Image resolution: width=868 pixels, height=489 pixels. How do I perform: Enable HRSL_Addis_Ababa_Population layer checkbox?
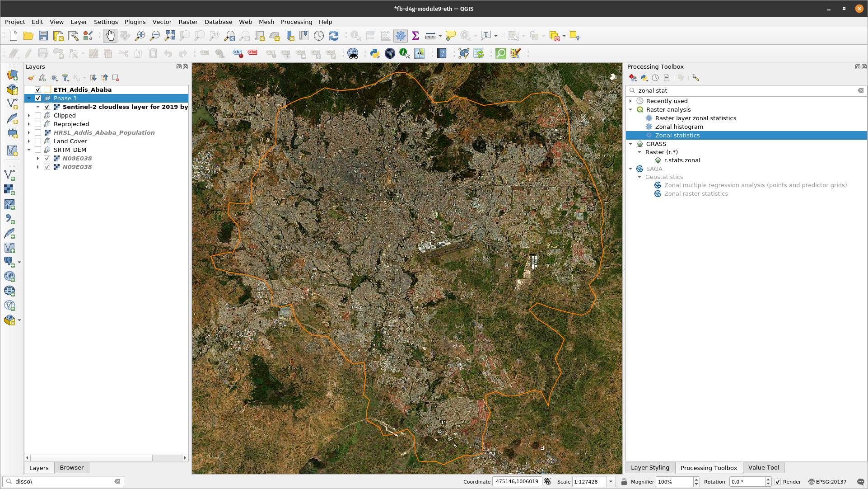pyautogui.click(x=38, y=132)
